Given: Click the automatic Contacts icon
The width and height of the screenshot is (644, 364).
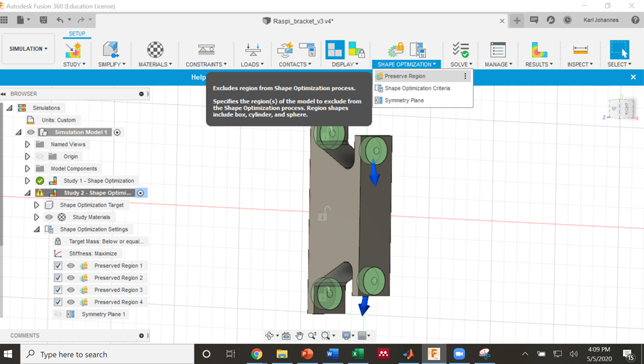Looking at the screenshot, I should click(285, 50).
